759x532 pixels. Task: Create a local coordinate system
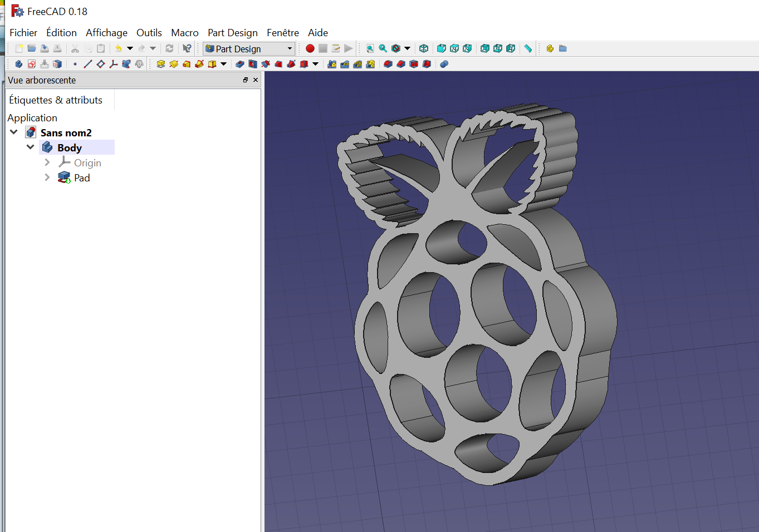click(114, 64)
